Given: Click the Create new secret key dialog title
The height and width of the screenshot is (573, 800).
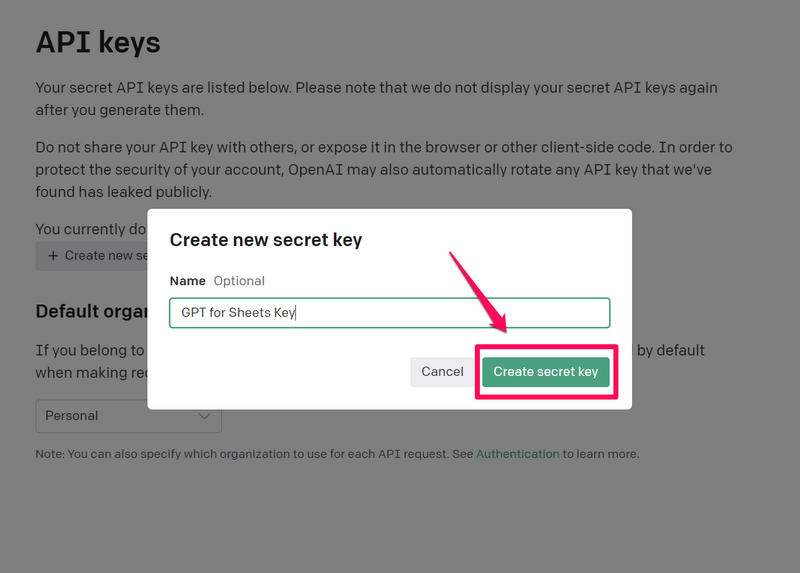Looking at the screenshot, I should pos(266,240).
